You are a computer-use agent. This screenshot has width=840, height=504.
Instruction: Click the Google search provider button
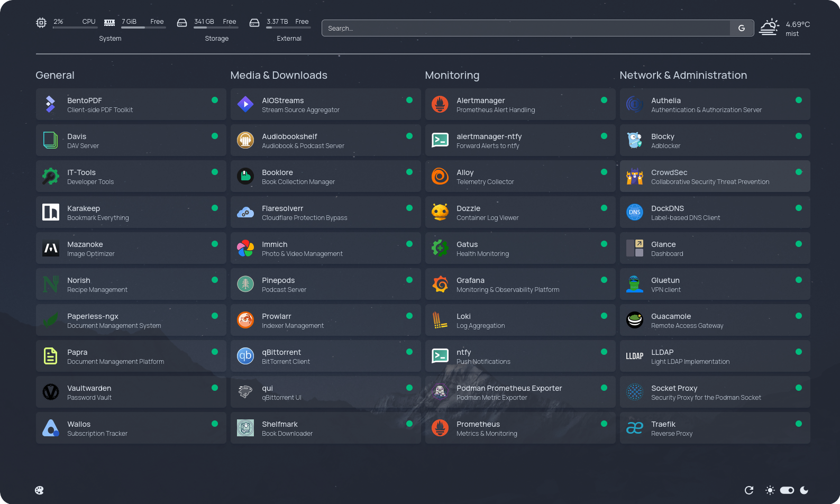(x=741, y=29)
